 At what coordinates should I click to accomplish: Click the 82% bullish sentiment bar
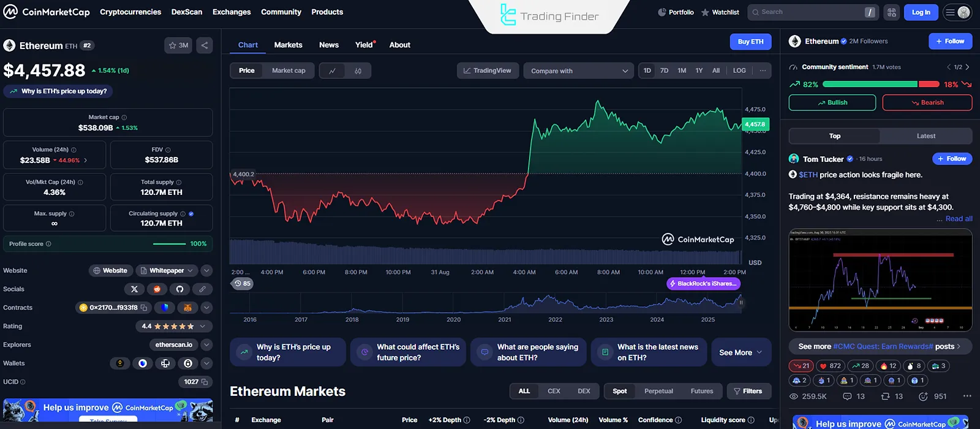pos(869,85)
